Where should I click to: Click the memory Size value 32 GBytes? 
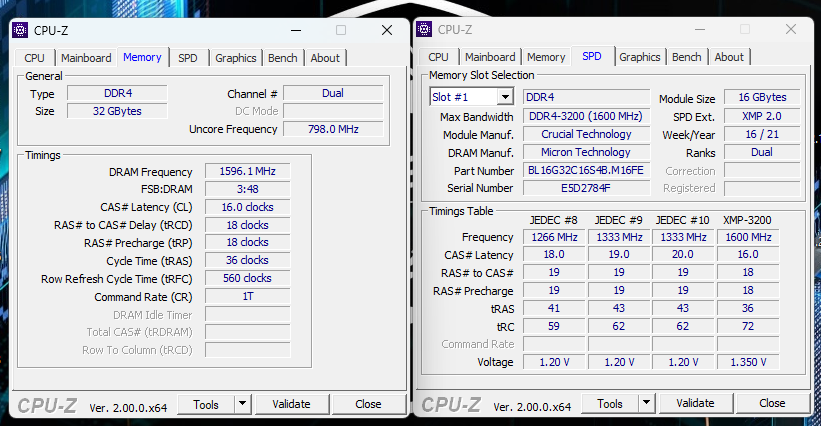(x=117, y=111)
